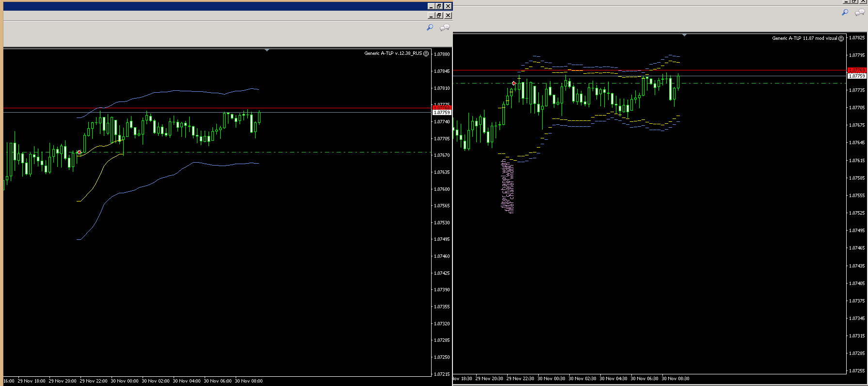This screenshot has width=868, height=386.
Task: Click the smiley face beside Generic A-TLP v.12.38_RUS
Action: pos(426,53)
